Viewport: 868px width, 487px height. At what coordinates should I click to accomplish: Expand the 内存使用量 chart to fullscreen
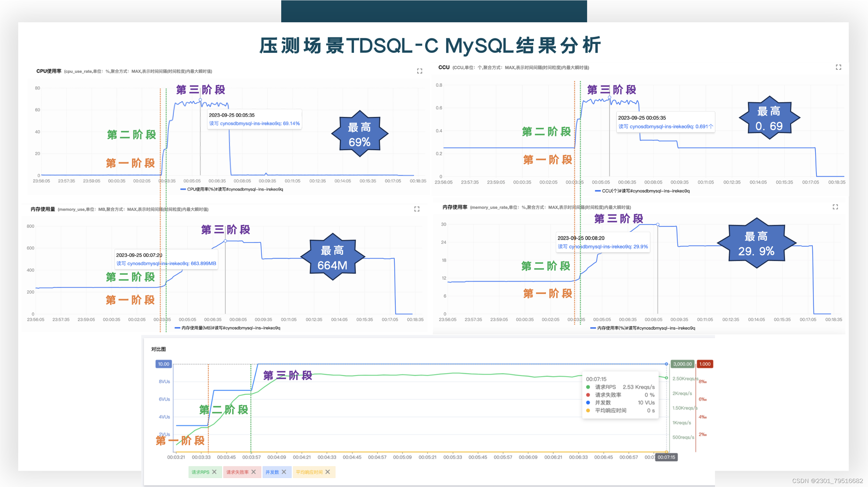pyautogui.click(x=417, y=209)
